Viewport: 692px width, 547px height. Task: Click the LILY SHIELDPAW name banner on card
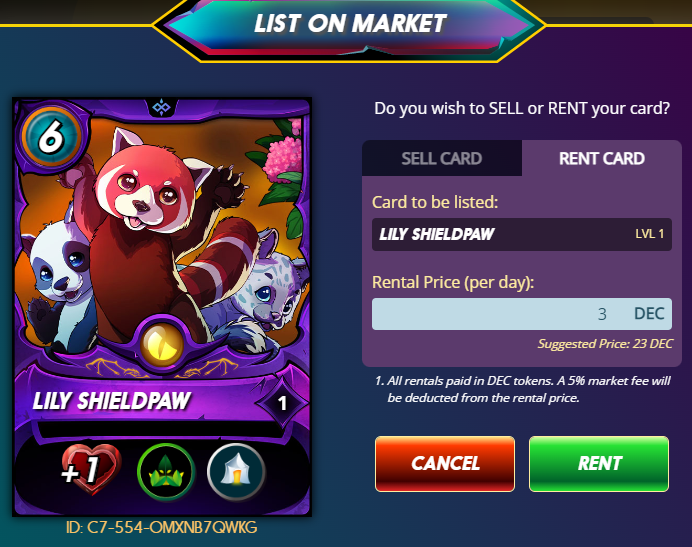[112, 401]
